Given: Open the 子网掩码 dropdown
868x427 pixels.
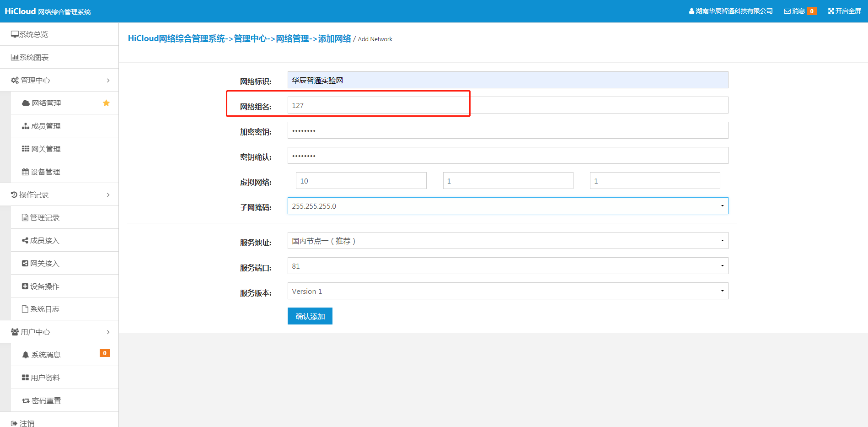Looking at the screenshot, I should (x=507, y=206).
